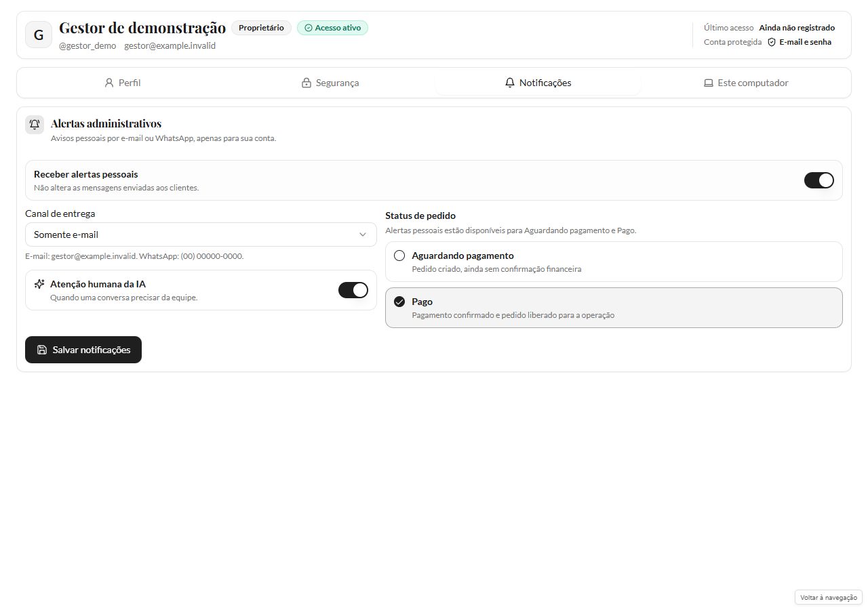Open the Segurança tab

click(x=330, y=83)
